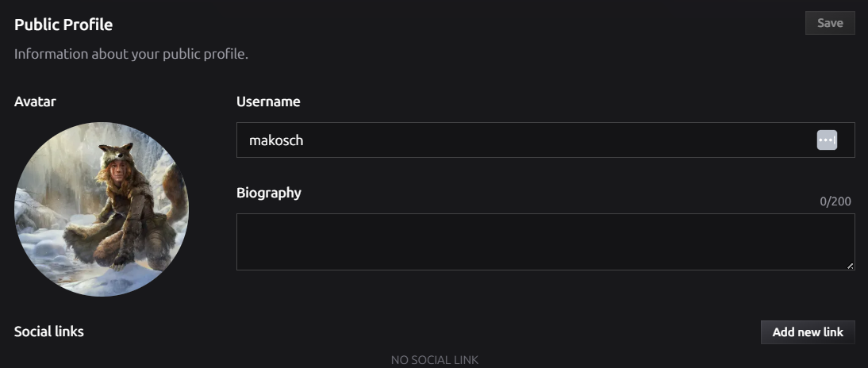
Task: Click the Biography label
Action: pyautogui.click(x=269, y=193)
